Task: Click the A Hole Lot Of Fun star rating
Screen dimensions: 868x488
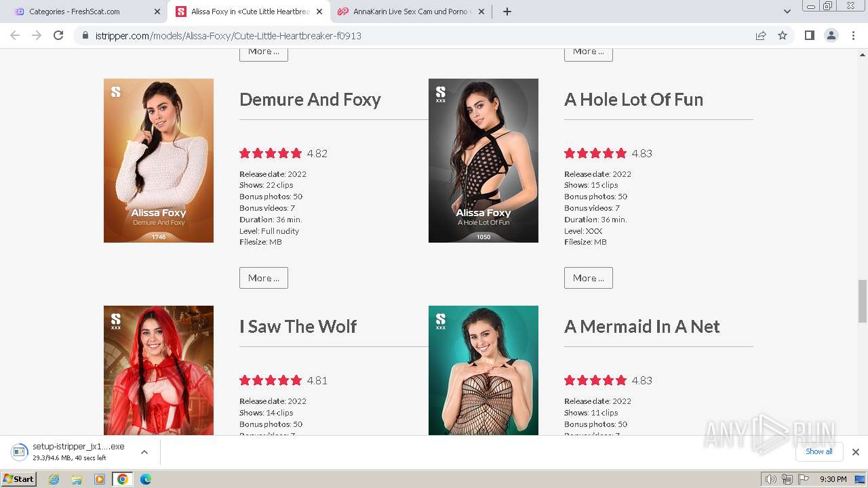Action: (595, 153)
